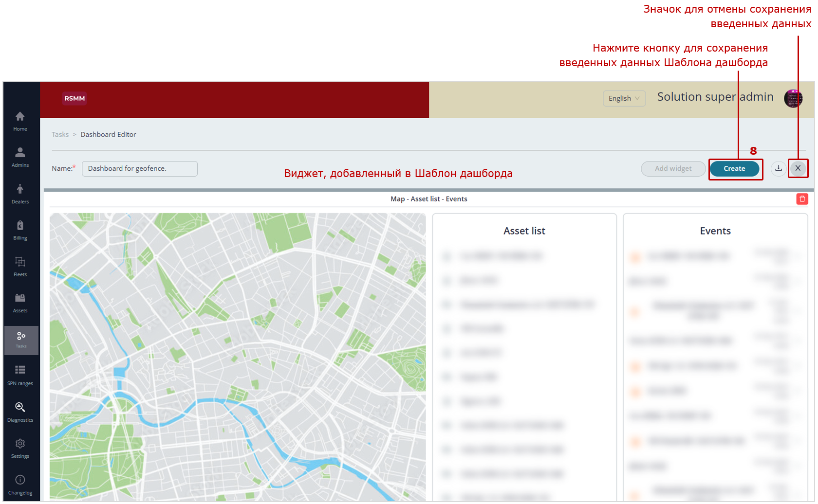Open the Home section in sidebar
Image resolution: width=818 pixels, height=504 pixels.
tap(20, 121)
